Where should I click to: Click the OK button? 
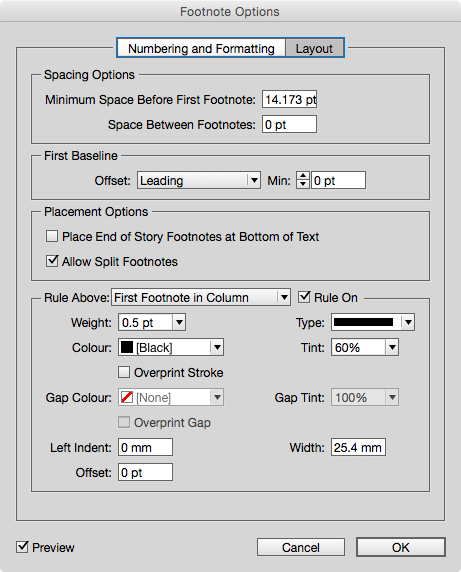pyautogui.click(x=401, y=547)
